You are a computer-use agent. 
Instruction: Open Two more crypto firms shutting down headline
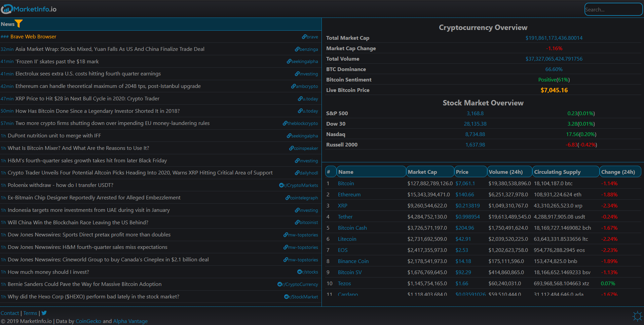(112, 123)
